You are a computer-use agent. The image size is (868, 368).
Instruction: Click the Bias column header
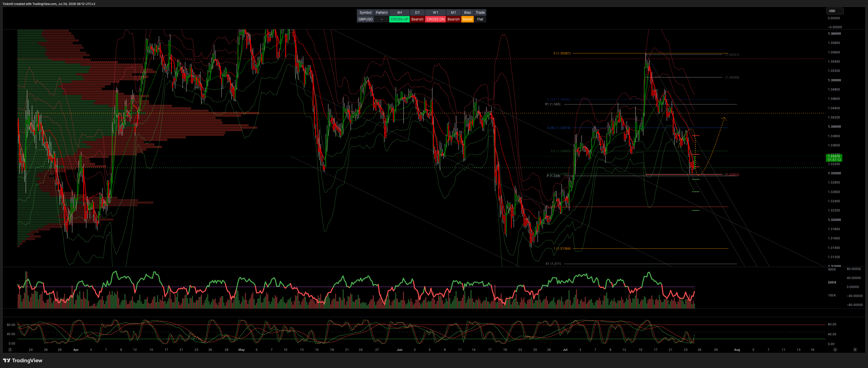click(x=467, y=12)
